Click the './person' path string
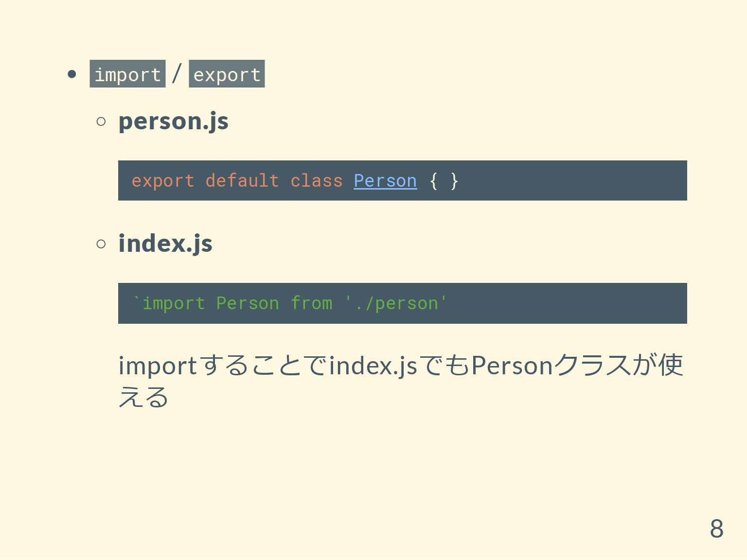The image size is (747, 560). click(x=396, y=303)
